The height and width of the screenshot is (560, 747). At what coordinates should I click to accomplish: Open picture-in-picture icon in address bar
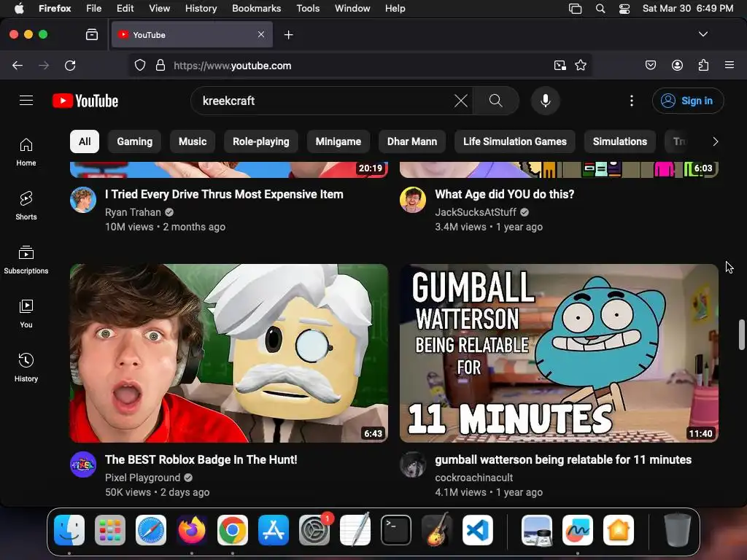(560, 65)
